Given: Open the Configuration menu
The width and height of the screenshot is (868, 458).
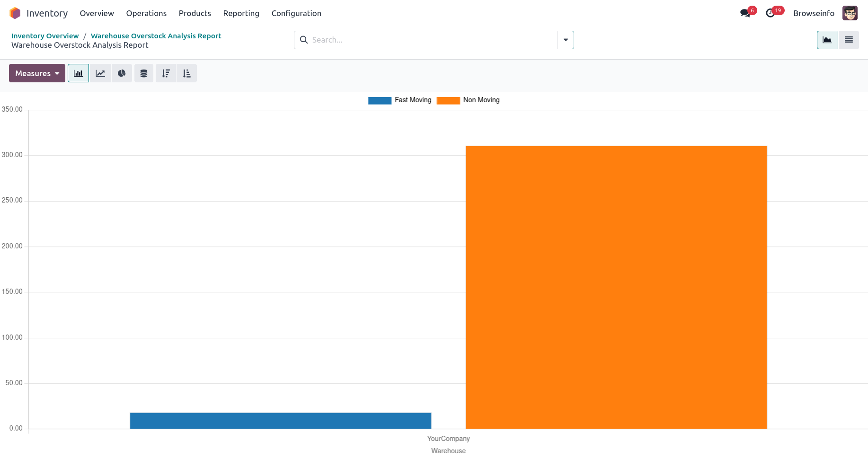Looking at the screenshot, I should pos(296,13).
